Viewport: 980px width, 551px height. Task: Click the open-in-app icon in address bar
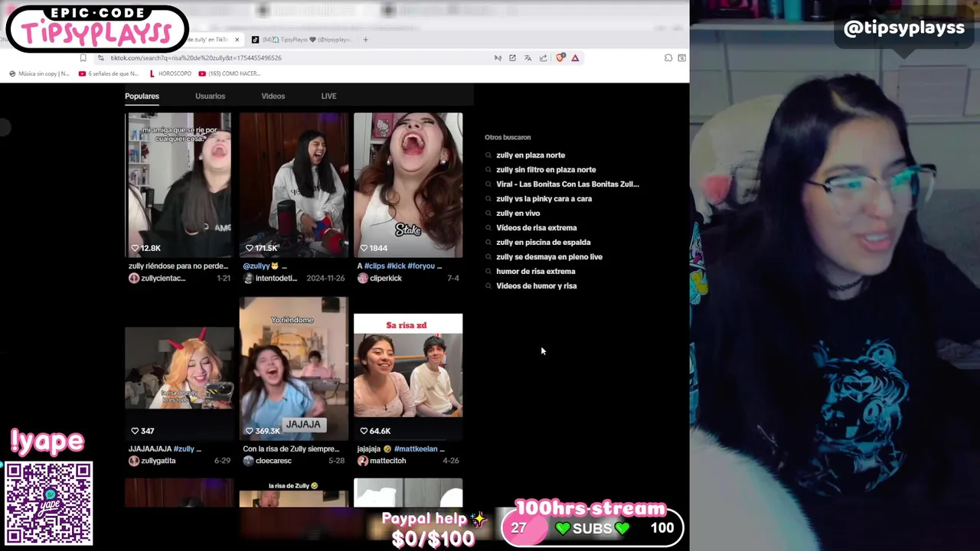click(x=512, y=57)
